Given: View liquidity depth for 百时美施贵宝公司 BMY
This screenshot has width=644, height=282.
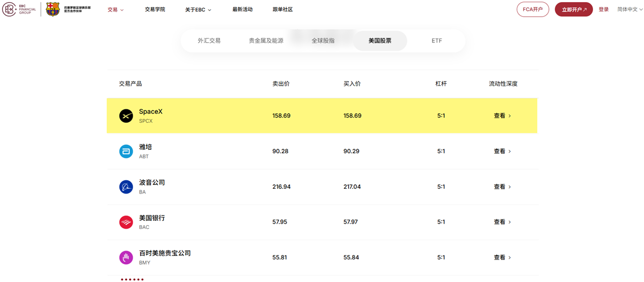Looking at the screenshot, I should (x=502, y=257).
